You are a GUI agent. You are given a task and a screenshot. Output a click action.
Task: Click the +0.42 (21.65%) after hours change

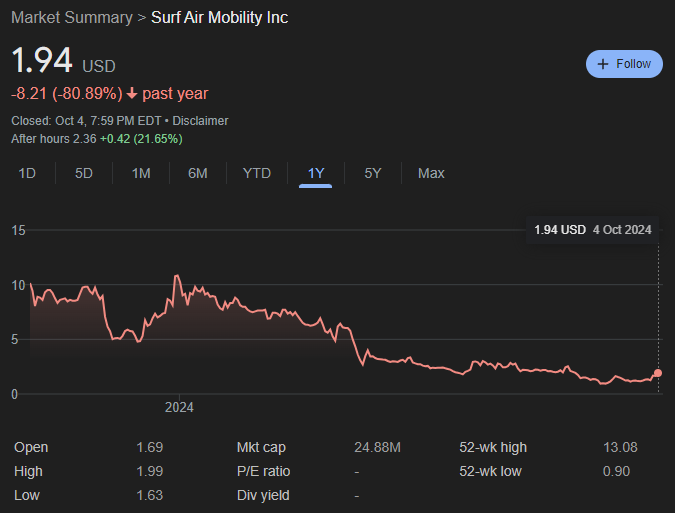coord(141,139)
